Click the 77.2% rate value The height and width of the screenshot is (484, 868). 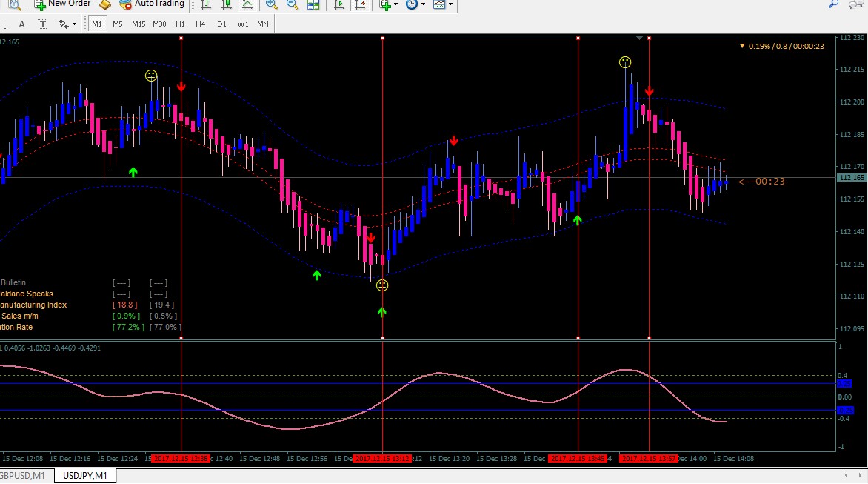(x=128, y=328)
